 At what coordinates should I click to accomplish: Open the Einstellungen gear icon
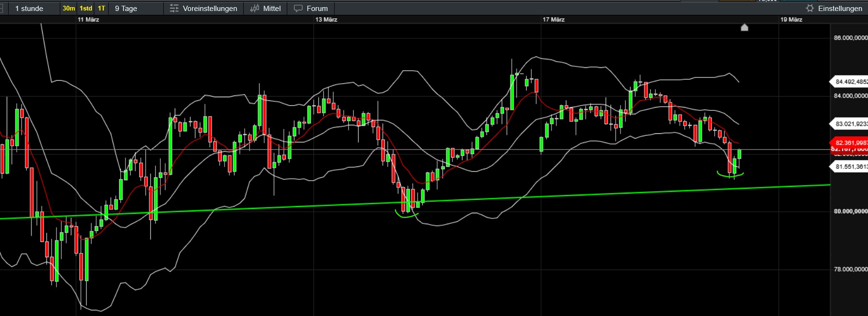coord(810,8)
